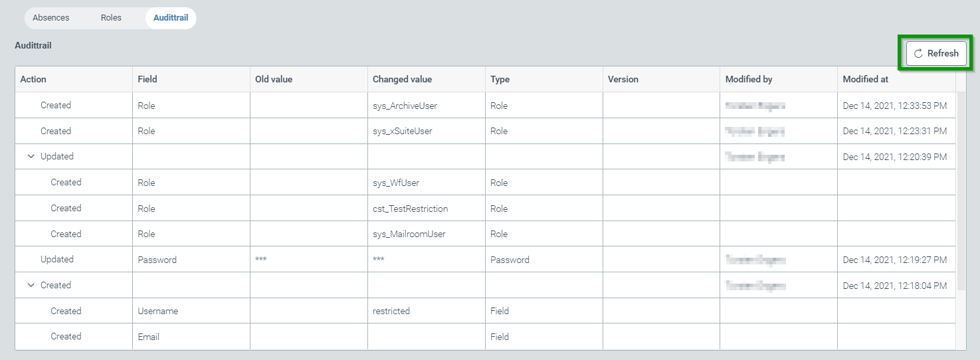Collapse the Updated group row chevron

(x=31, y=157)
